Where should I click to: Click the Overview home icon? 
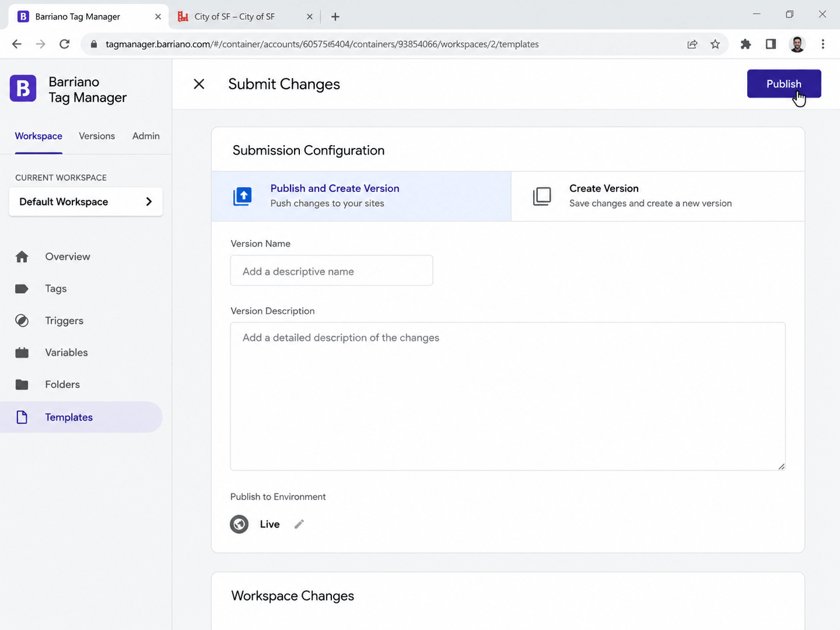(x=22, y=256)
